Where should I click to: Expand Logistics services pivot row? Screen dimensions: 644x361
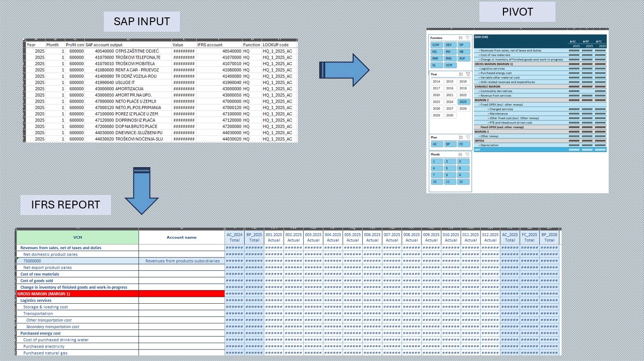pyautogui.click(x=479, y=68)
